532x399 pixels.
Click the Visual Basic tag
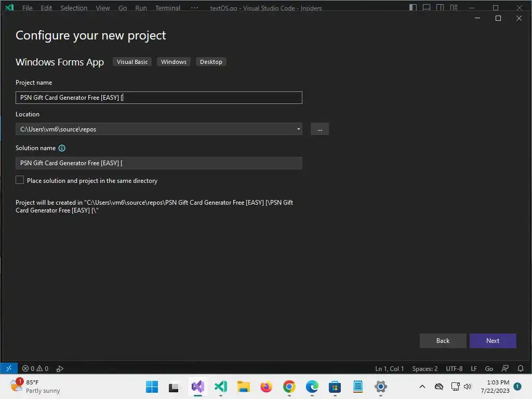pyautogui.click(x=132, y=62)
